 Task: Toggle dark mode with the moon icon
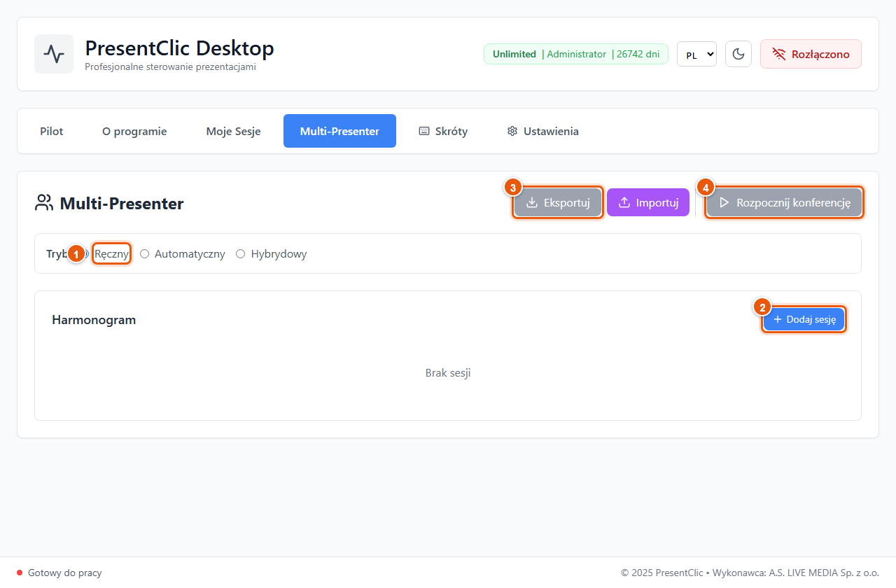[738, 54]
